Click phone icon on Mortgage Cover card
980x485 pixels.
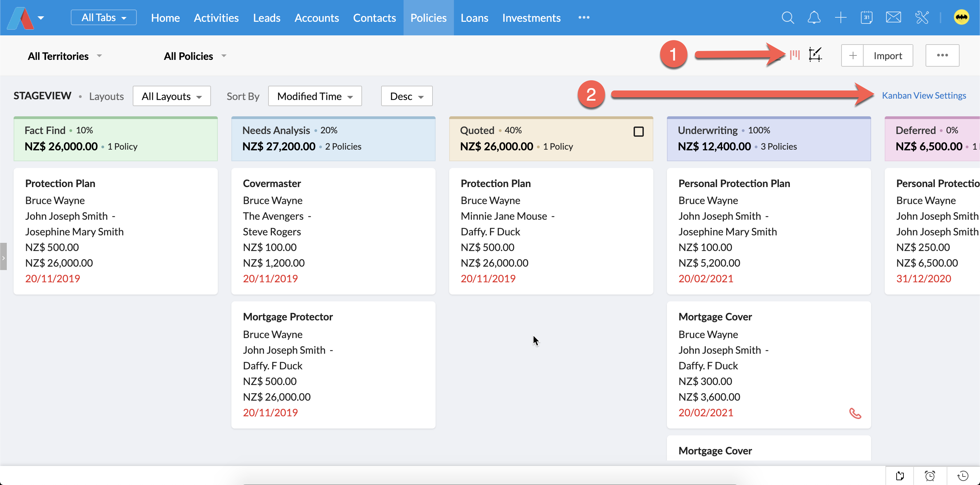(855, 413)
